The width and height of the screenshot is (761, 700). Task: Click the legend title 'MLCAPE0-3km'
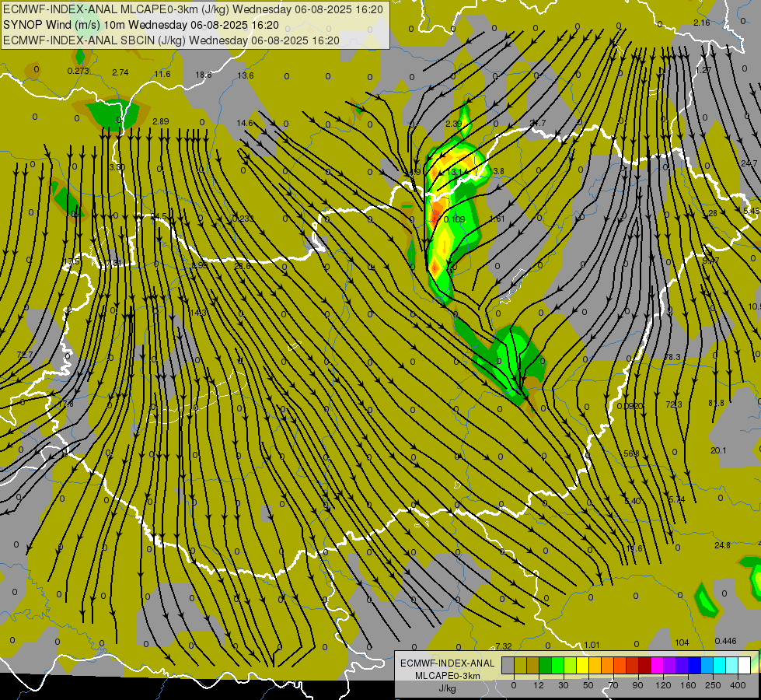pos(448,675)
